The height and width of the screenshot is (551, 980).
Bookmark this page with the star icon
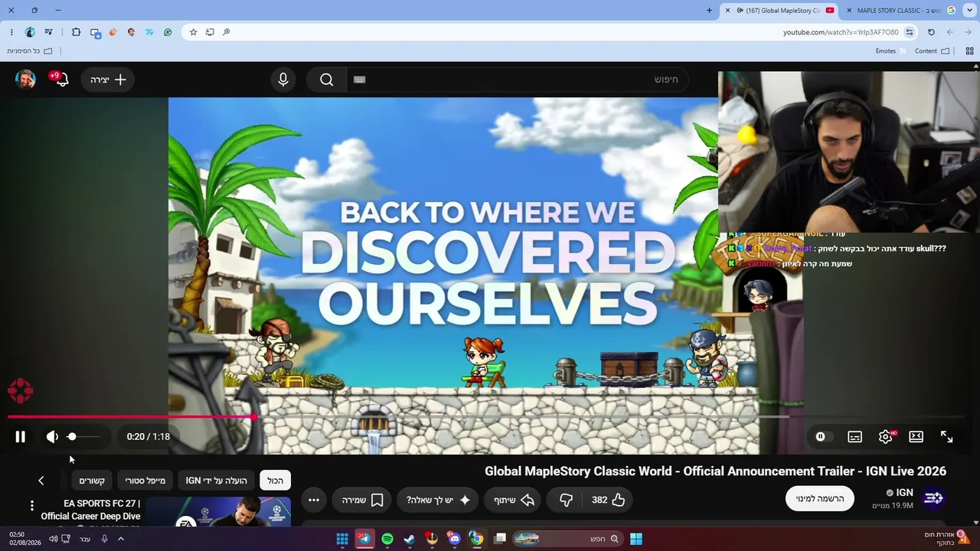click(x=193, y=32)
